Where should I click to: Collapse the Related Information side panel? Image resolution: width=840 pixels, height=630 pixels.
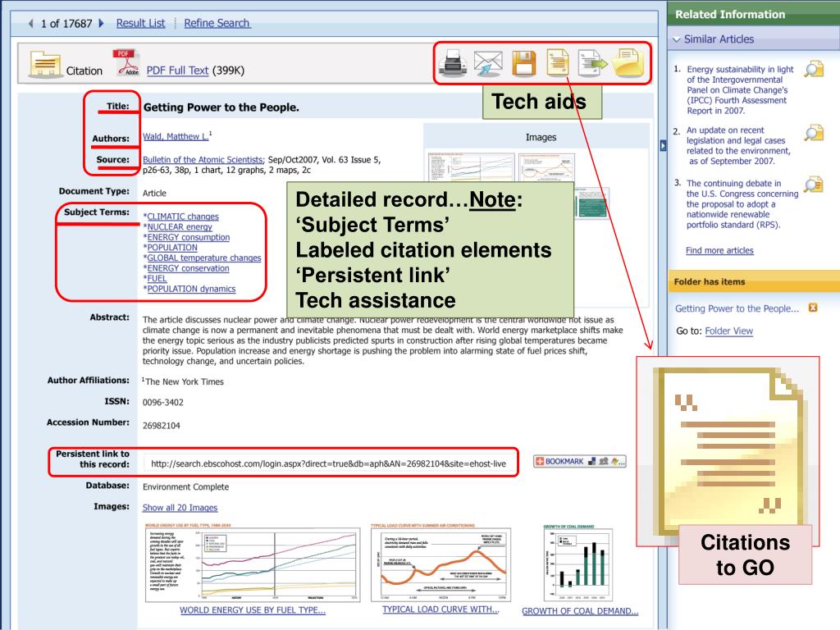663,145
